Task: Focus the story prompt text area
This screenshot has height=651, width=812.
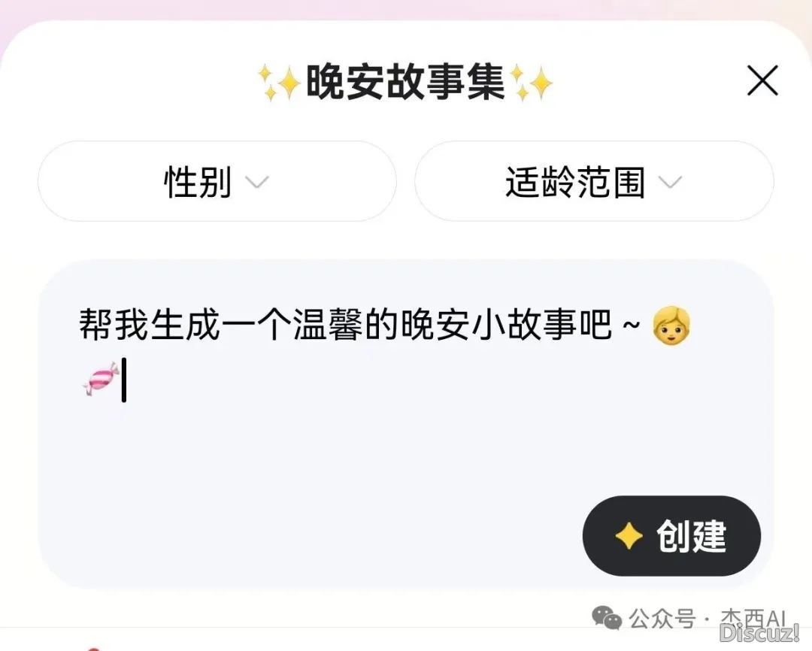Action: point(406,424)
